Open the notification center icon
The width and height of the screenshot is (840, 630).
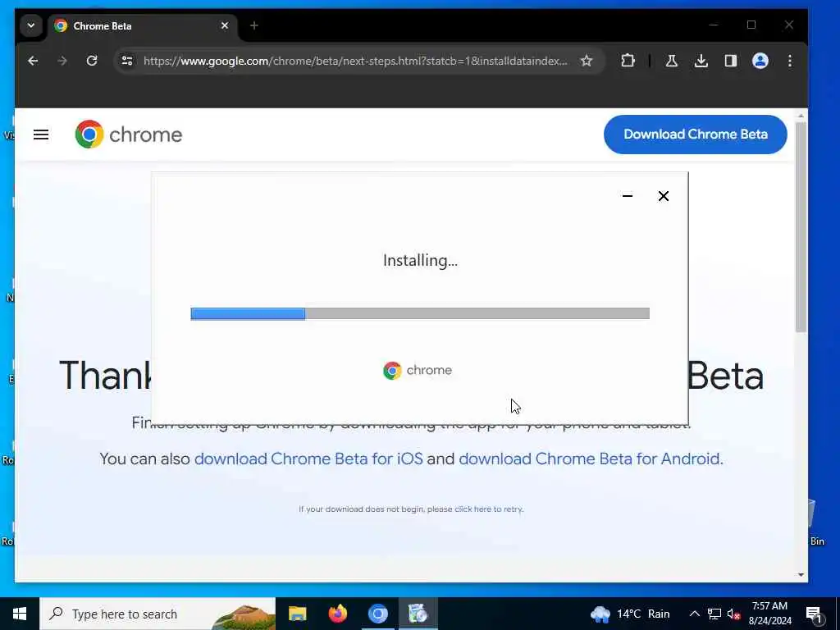click(x=815, y=614)
